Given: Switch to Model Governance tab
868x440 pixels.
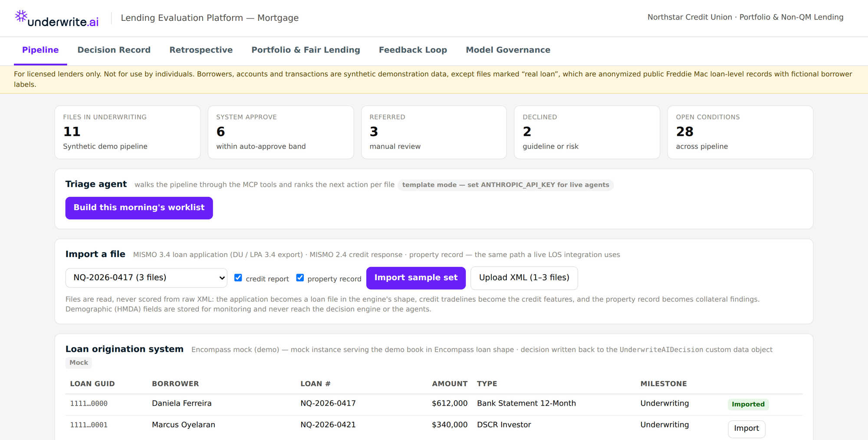Looking at the screenshot, I should pos(508,50).
